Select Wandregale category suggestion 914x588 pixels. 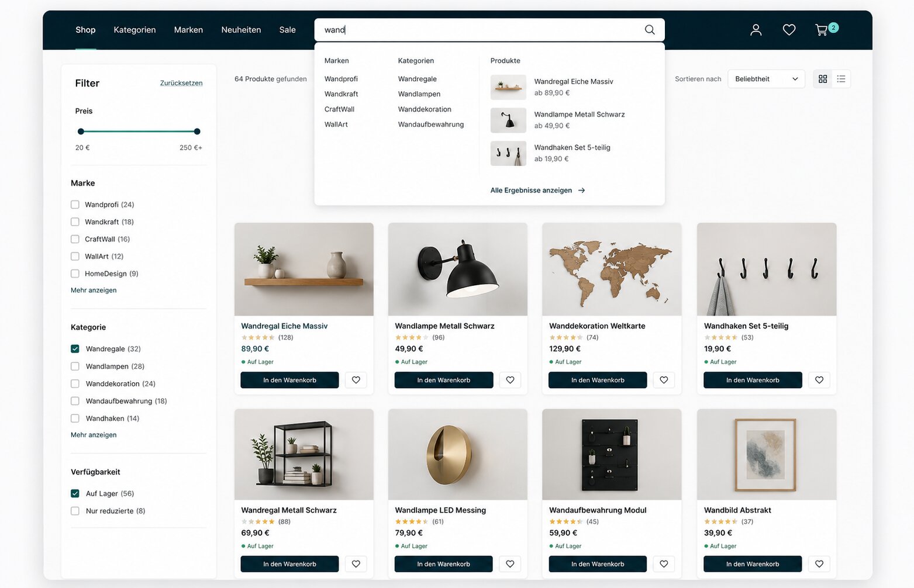[x=418, y=79]
